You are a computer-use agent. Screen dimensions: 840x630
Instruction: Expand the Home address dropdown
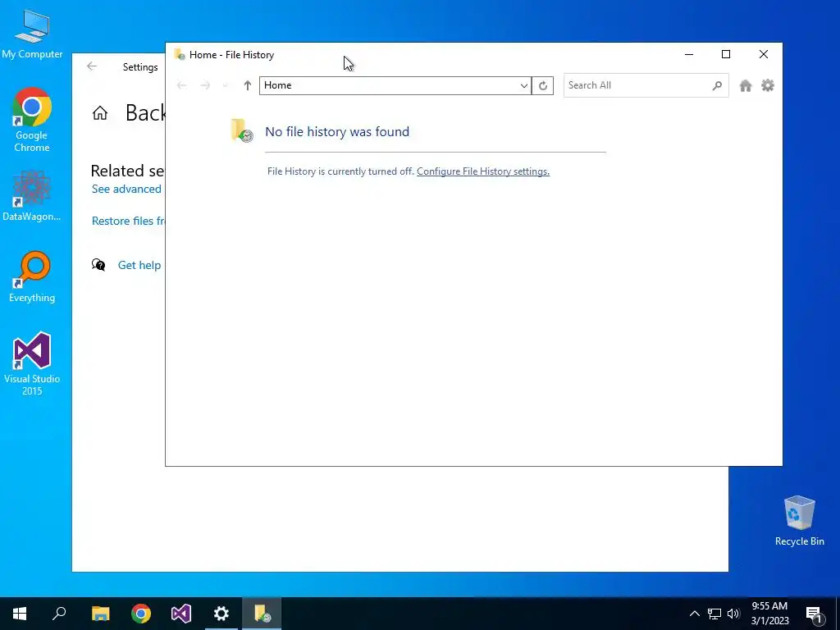pyautogui.click(x=524, y=85)
